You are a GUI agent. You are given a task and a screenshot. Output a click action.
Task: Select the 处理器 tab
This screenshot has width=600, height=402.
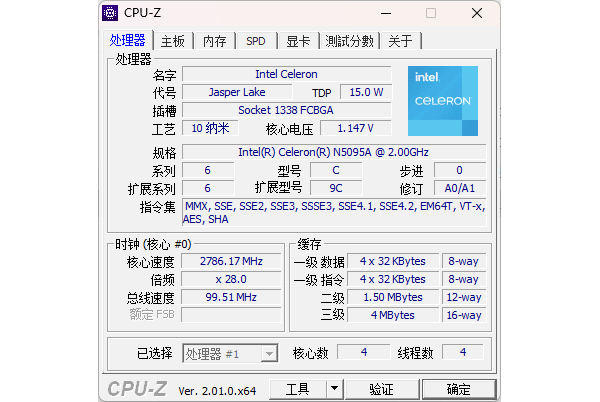tap(128, 40)
